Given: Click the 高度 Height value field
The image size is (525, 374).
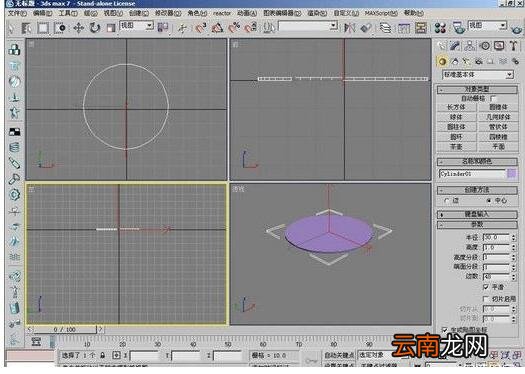Looking at the screenshot, I should [x=496, y=247].
